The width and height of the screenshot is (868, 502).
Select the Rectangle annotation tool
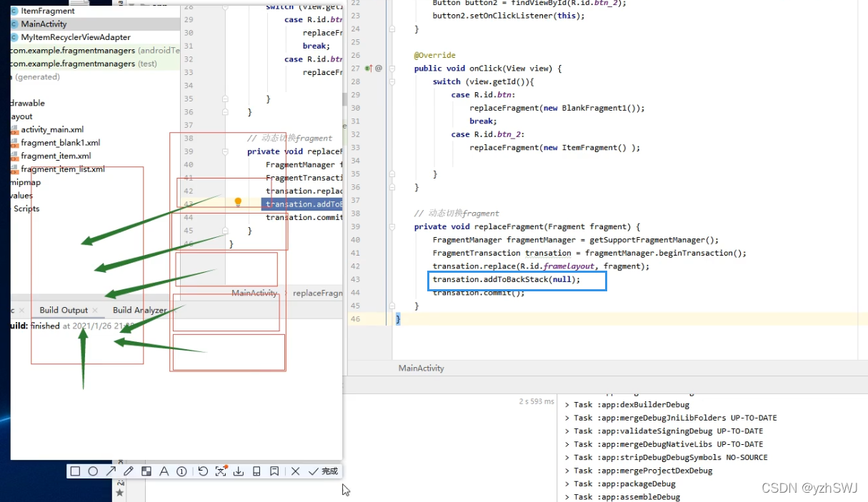pos(75,471)
